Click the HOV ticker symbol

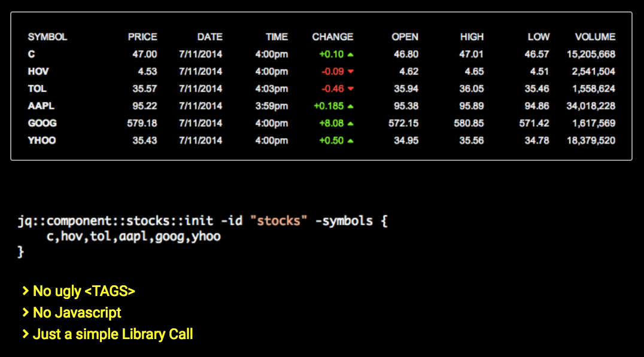tap(38, 72)
